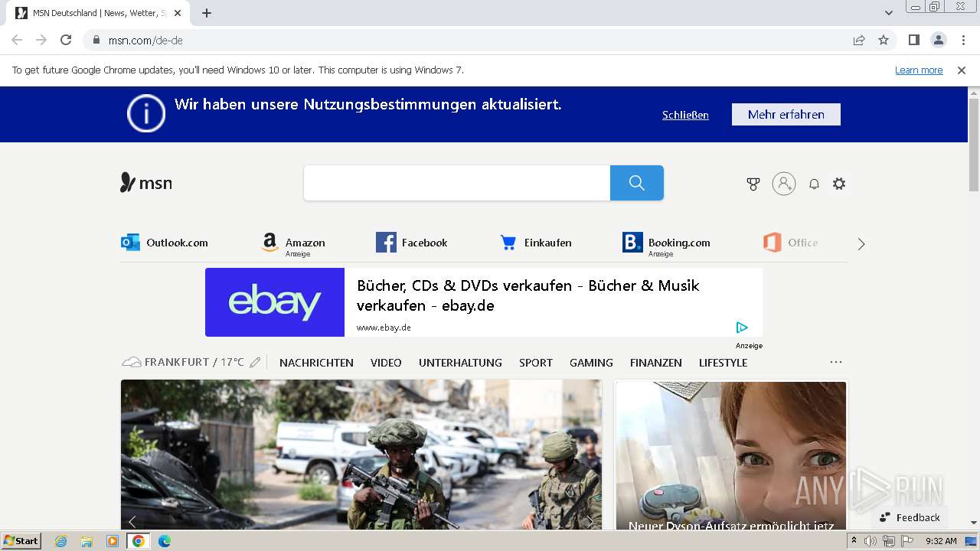Viewport: 980px width, 551px height.
Task: Open the Outlook.com shortcut
Action: 165,243
